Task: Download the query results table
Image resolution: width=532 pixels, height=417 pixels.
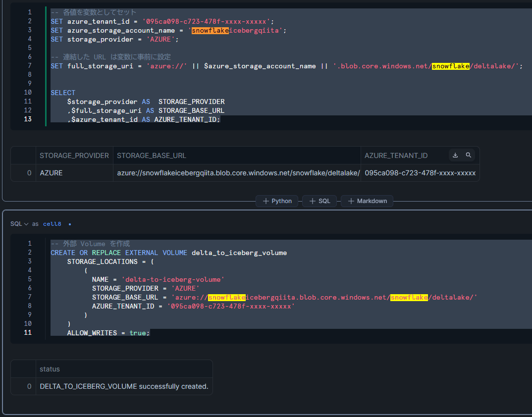Action: click(455, 155)
